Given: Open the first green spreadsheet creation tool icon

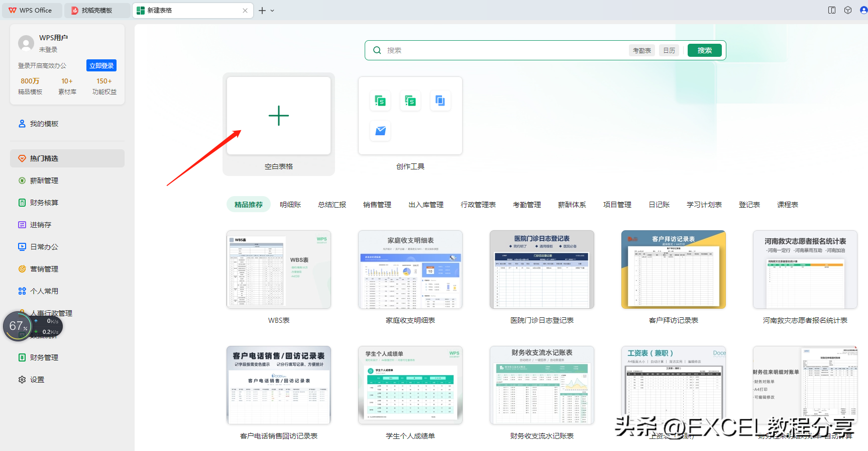Looking at the screenshot, I should click(x=380, y=101).
